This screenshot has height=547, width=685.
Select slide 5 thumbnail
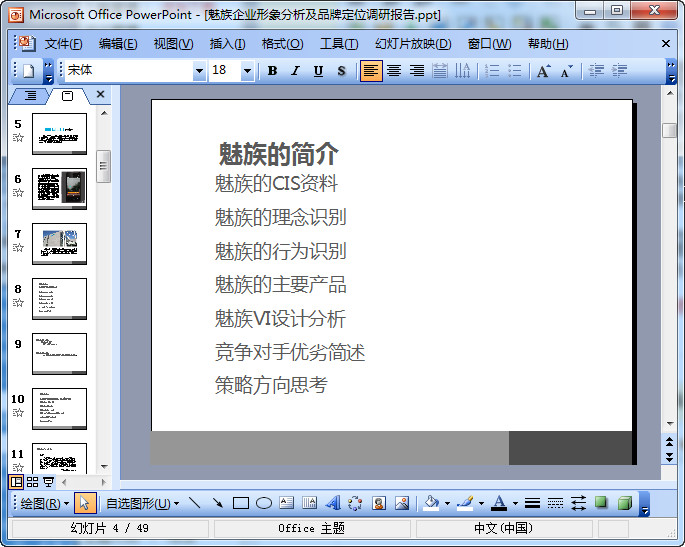59,134
